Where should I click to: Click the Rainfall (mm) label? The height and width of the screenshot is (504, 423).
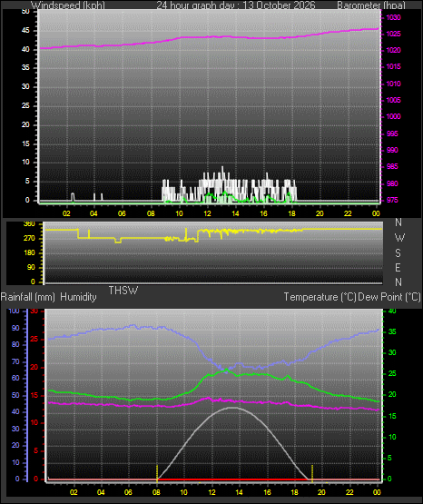point(28,297)
